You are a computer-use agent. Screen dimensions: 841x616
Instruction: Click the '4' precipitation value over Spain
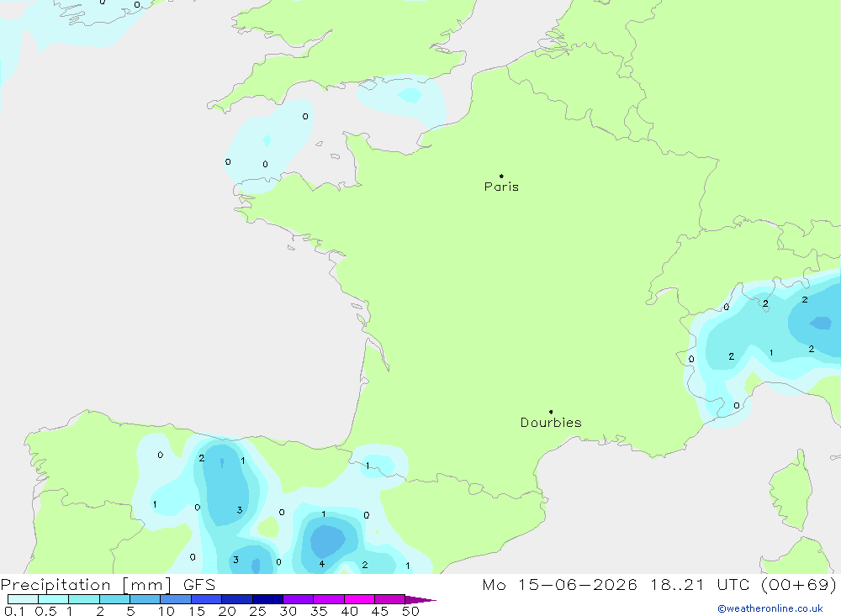click(x=322, y=563)
